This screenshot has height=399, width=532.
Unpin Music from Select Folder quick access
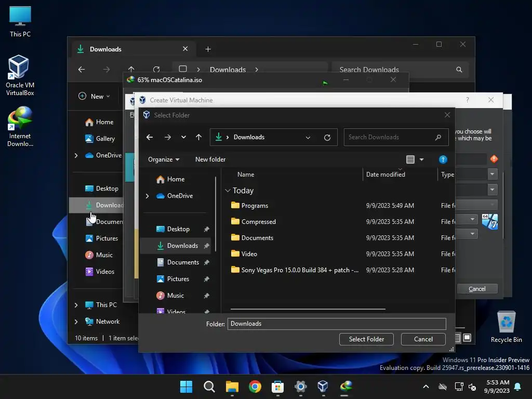coord(206,296)
